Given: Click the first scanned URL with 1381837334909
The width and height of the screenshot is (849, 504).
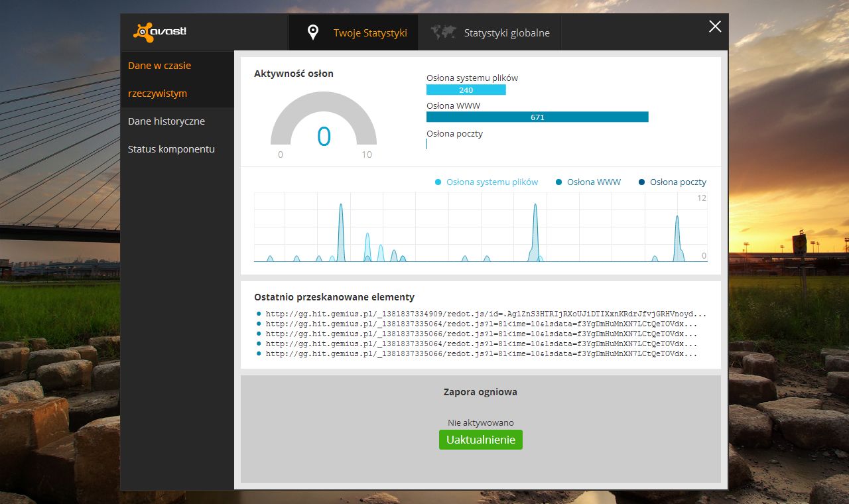Looking at the screenshot, I should point(486,314).
